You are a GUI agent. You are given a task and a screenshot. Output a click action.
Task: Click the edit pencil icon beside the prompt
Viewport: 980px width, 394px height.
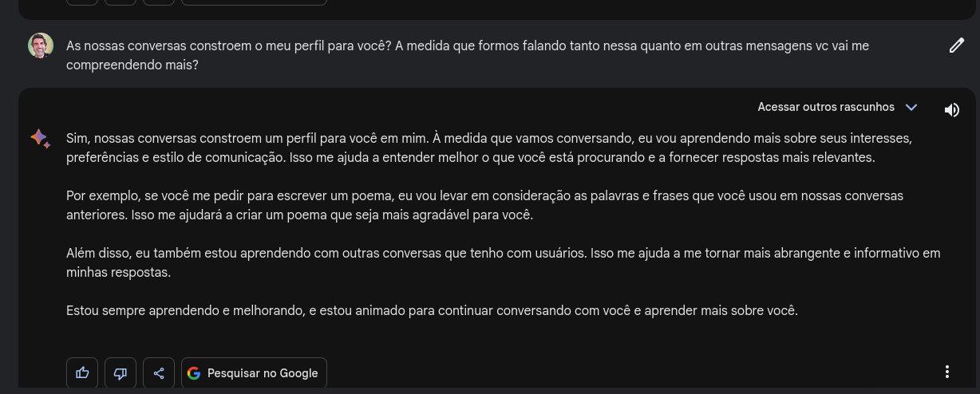[956, 45]
